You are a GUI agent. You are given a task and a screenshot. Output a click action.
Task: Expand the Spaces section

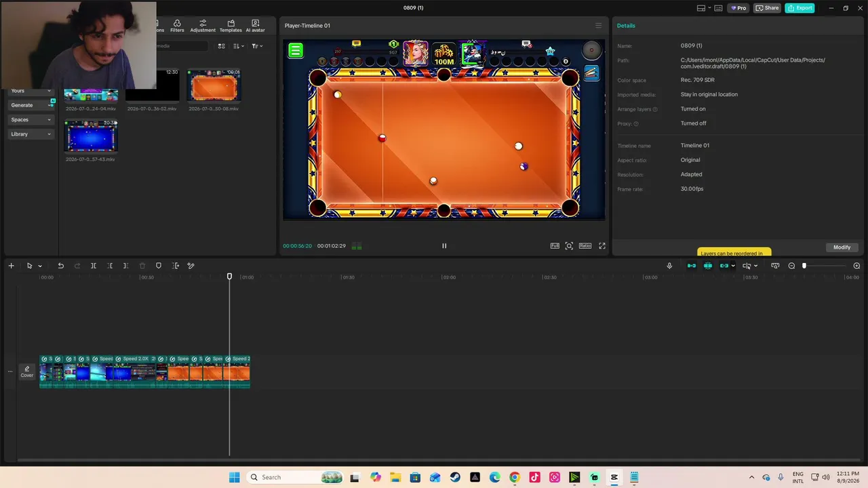[31, 119]
